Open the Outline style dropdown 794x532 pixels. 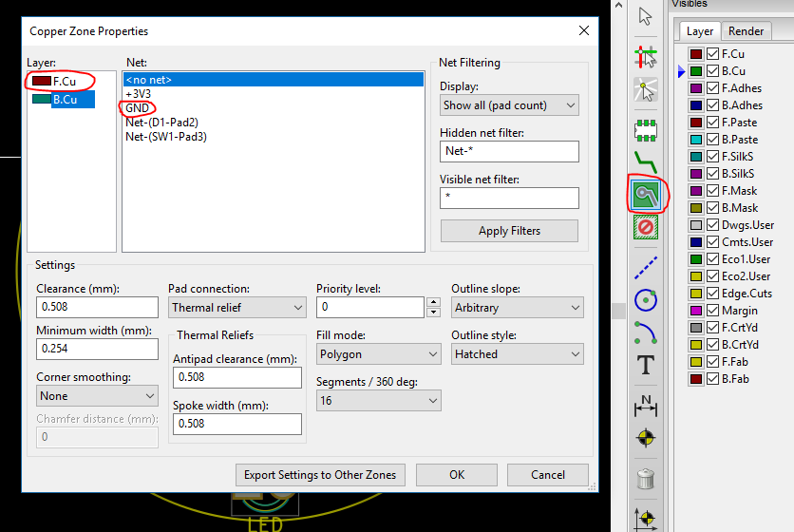click(x=517, y=354)
